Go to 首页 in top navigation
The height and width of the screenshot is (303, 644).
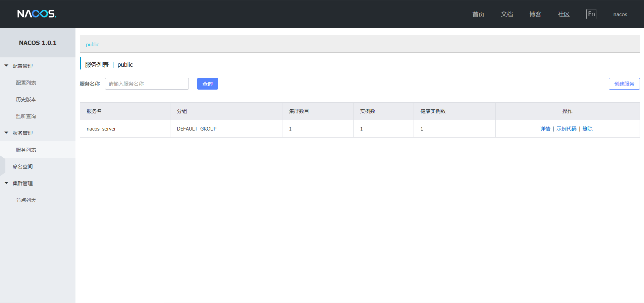pyautogui.click(x=478, y=14)
